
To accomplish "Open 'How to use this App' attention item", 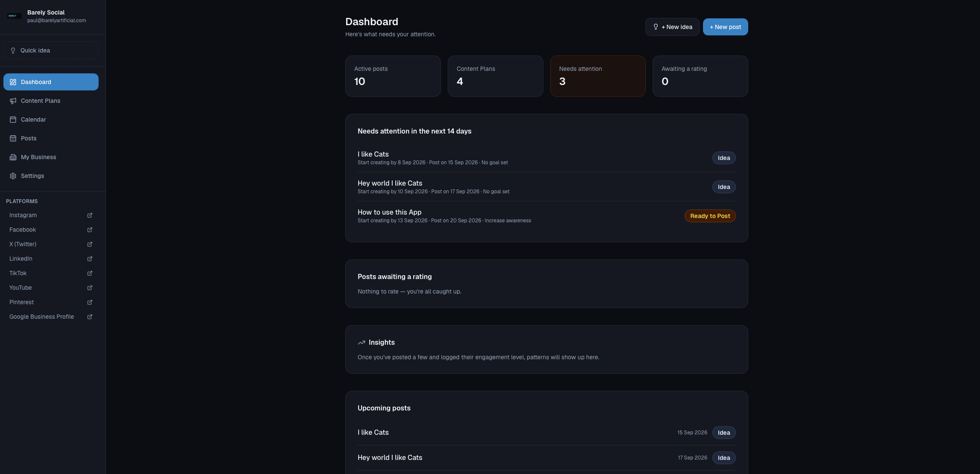I will [x=546, y=216].
